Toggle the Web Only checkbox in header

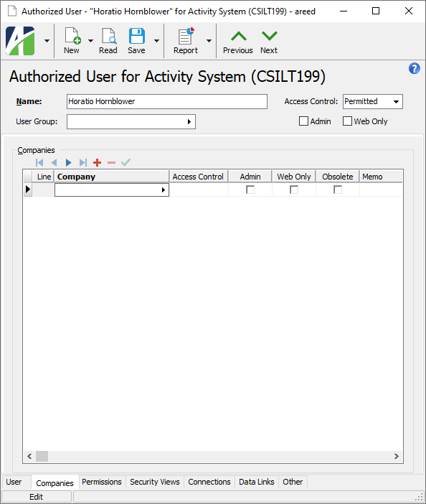pyautogui.click(x=347, y=121)
